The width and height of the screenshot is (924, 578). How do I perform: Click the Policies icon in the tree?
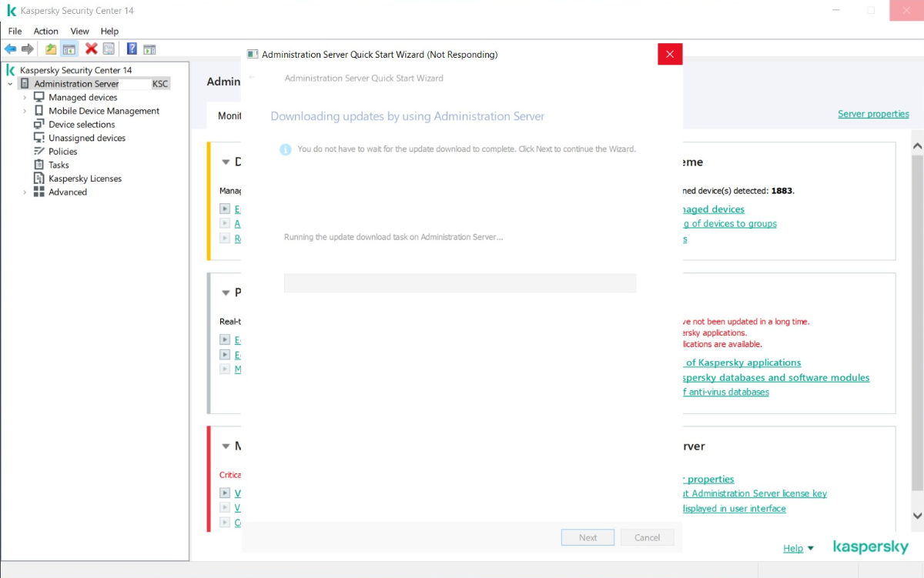(x=39, y=152)
